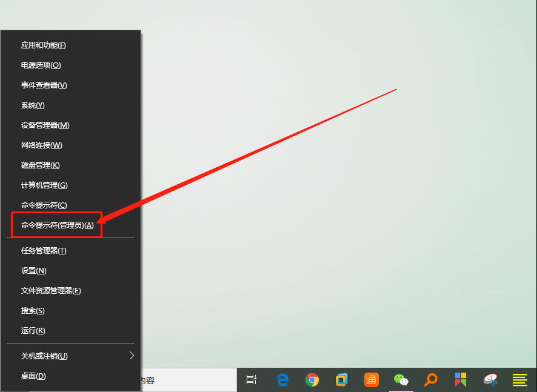Select 运行 at the bottom of the menu

click(x=33, y=330)
